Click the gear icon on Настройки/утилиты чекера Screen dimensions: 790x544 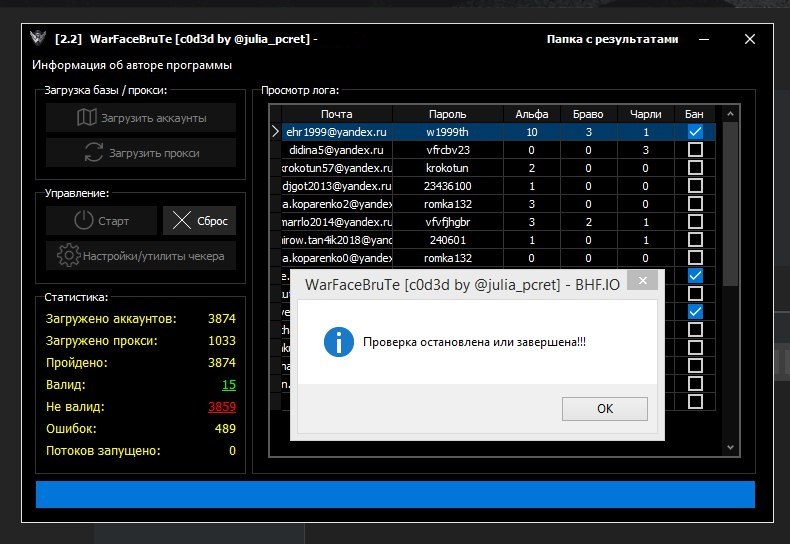tap(69, 255)
